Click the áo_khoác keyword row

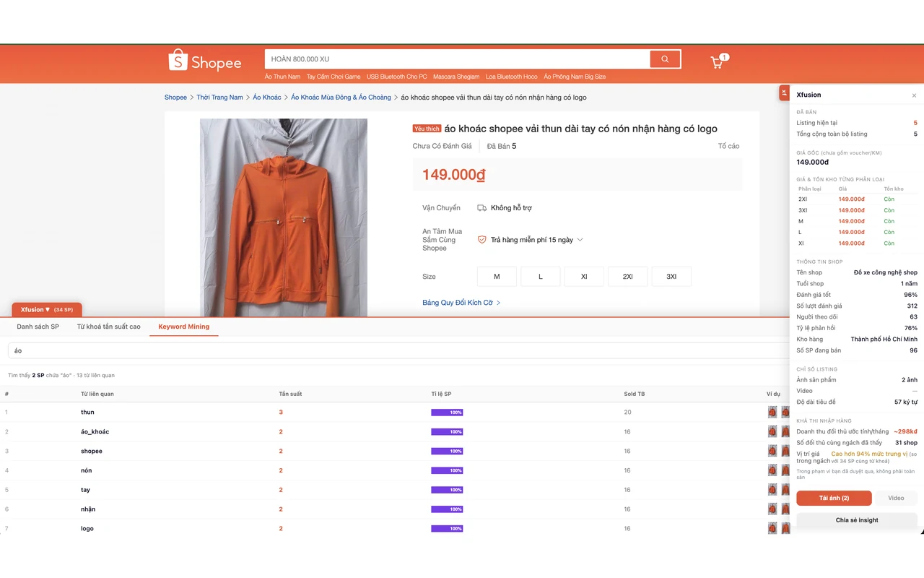395,431
